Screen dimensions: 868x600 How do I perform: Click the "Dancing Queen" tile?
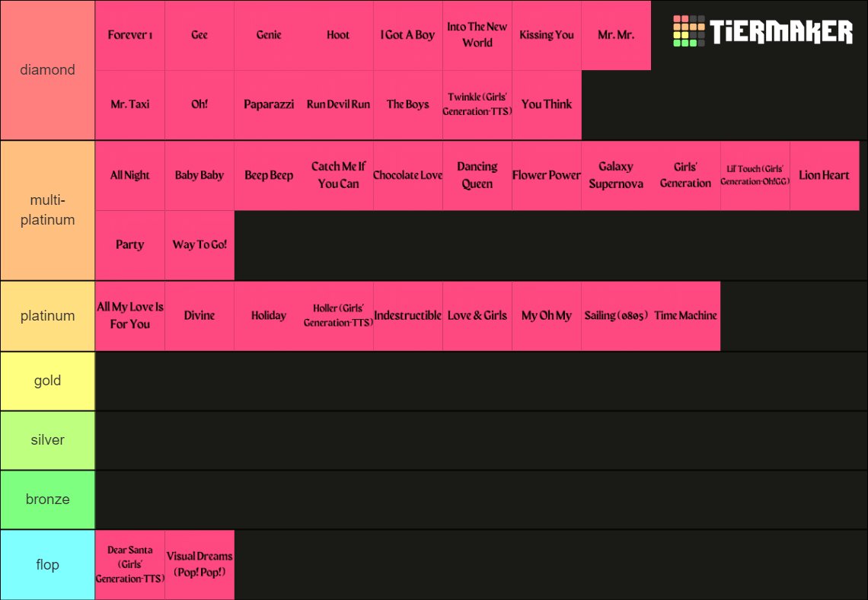click(477, 175)
